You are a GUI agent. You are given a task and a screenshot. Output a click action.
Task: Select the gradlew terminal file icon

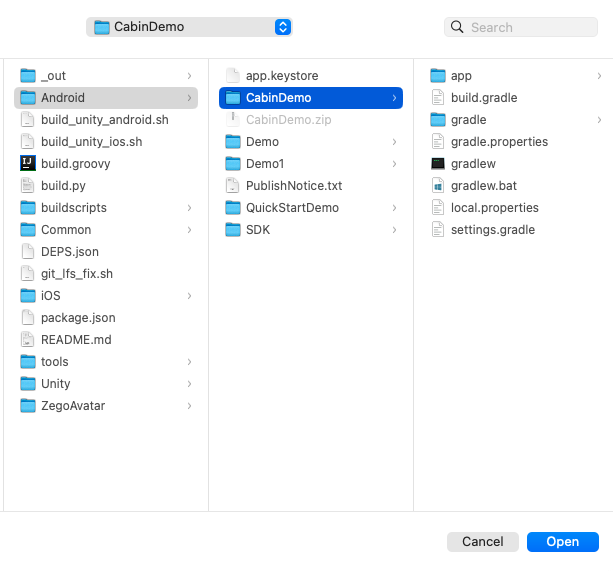click(x=438, y=164)
